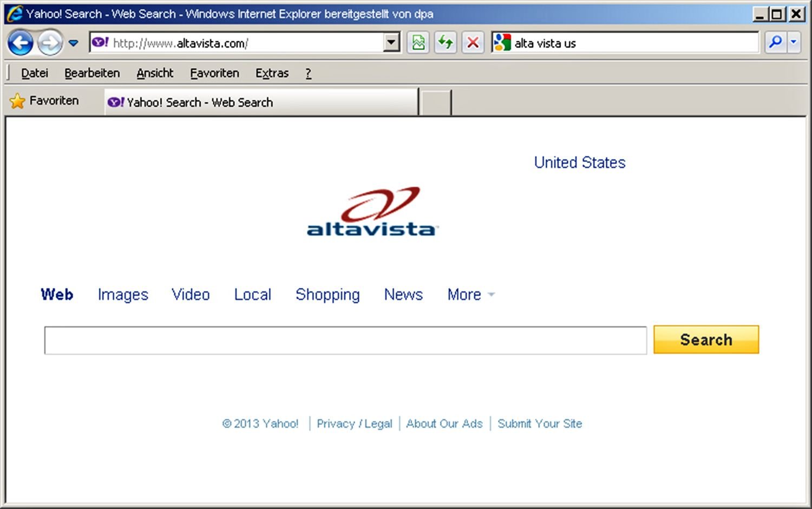Click the AltaVista search query field
This screenshot has height=509, width=812.
(345, 341)
